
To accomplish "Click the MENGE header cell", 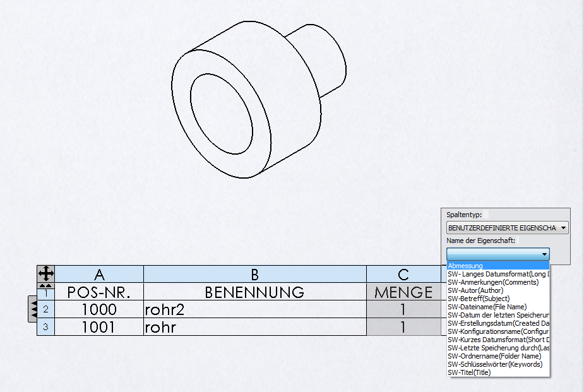I will [x=403, y=292].
